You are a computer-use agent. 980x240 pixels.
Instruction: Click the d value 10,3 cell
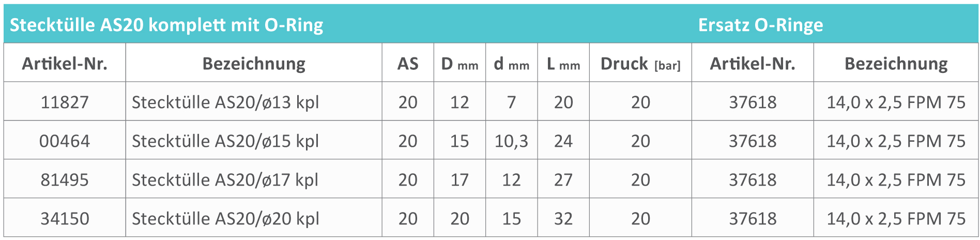click(511, 141)
